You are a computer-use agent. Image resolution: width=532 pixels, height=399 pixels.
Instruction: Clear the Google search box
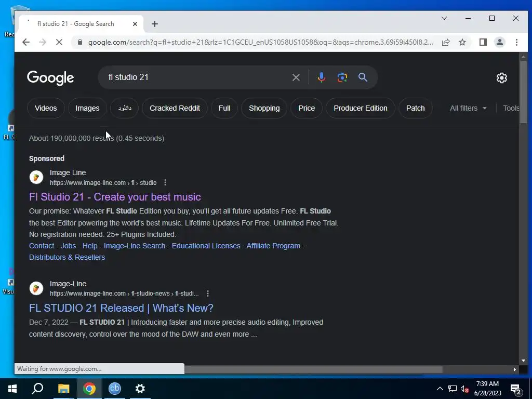click(x=296, y=77)
